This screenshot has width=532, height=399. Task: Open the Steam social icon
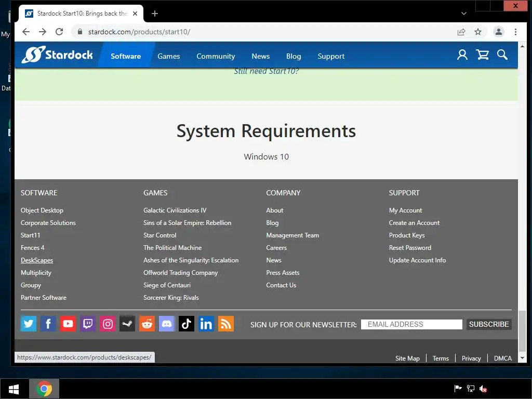(x=127, y=324)
